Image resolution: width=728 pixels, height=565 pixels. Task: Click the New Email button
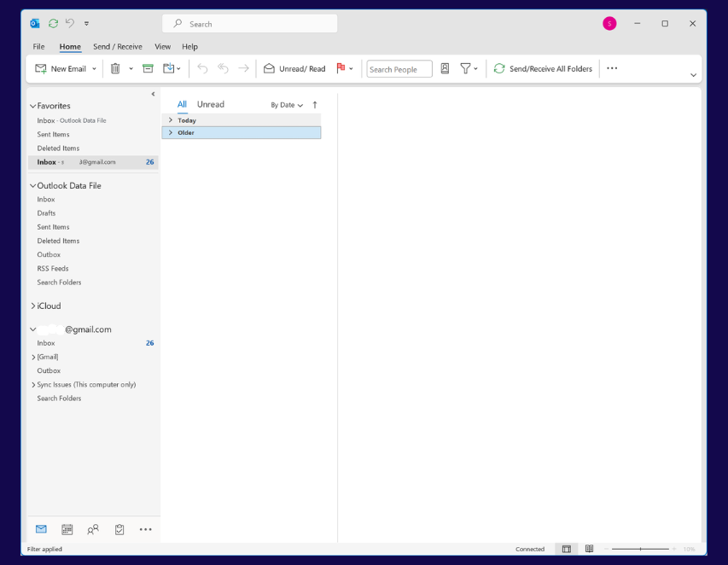[61, 69]
